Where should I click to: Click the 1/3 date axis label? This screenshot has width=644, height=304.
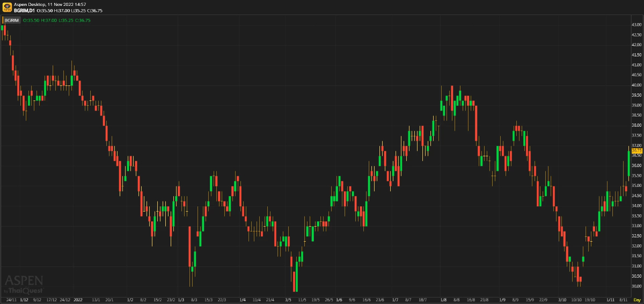pyautogui.click(x=181, y=299)
